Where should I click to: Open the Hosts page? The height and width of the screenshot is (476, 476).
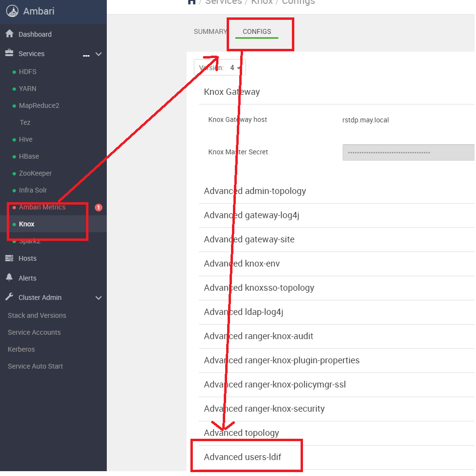point(28,258)
